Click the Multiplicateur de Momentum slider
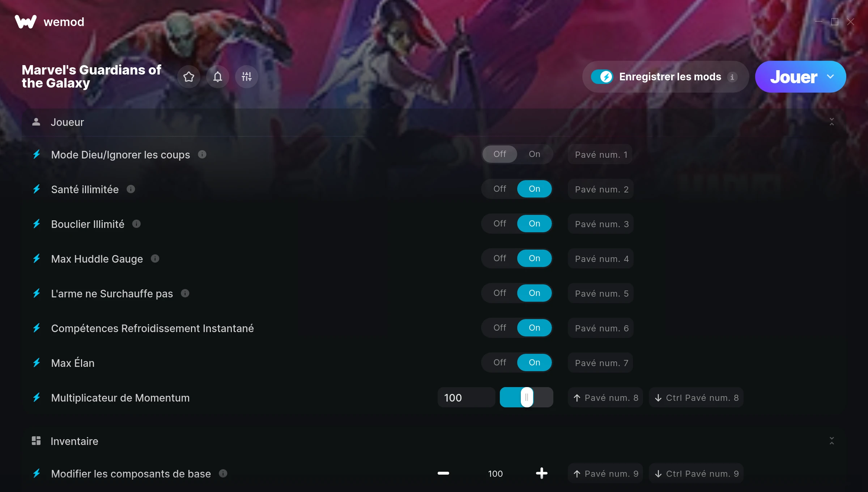This screenshot has width=868, height=492. click(x=527, y=398)
